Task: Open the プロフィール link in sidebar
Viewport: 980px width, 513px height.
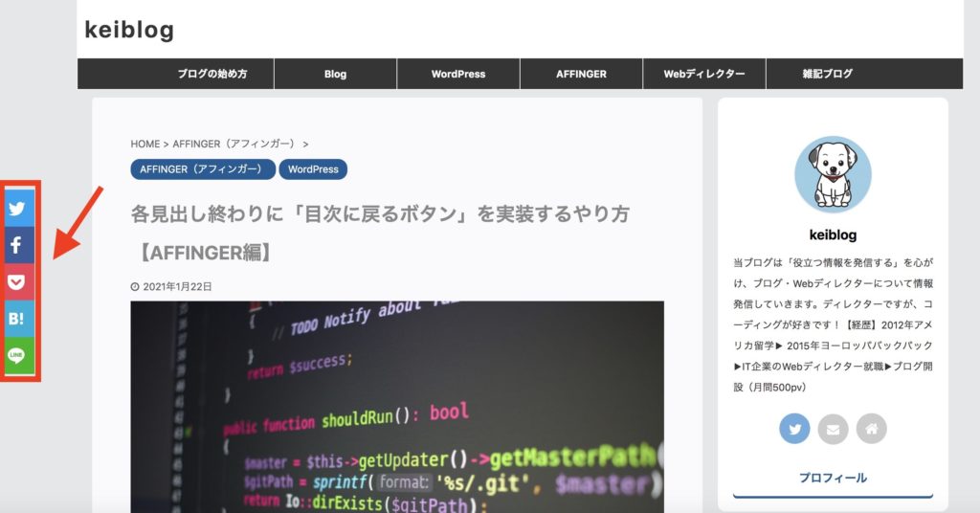Action: click(x=834, y=478)
